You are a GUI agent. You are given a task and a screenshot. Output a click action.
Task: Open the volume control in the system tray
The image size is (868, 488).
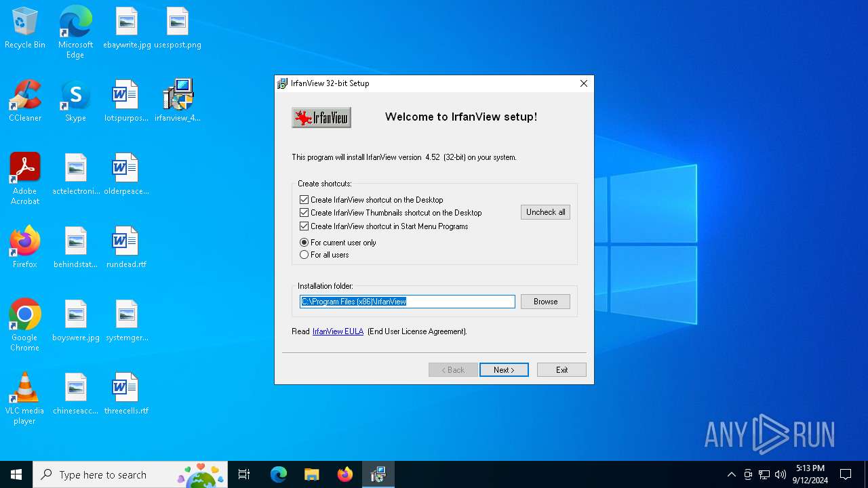tap(781, 474)
